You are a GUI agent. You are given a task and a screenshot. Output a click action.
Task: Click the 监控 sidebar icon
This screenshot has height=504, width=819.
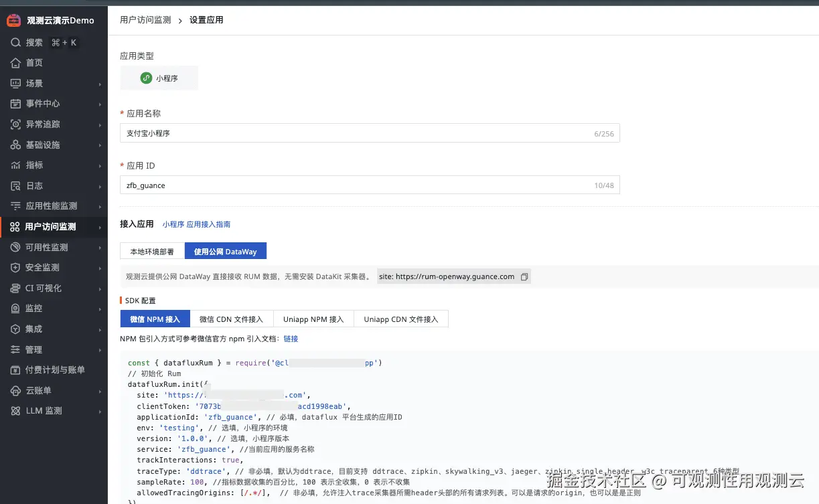(x=15, y=309)
